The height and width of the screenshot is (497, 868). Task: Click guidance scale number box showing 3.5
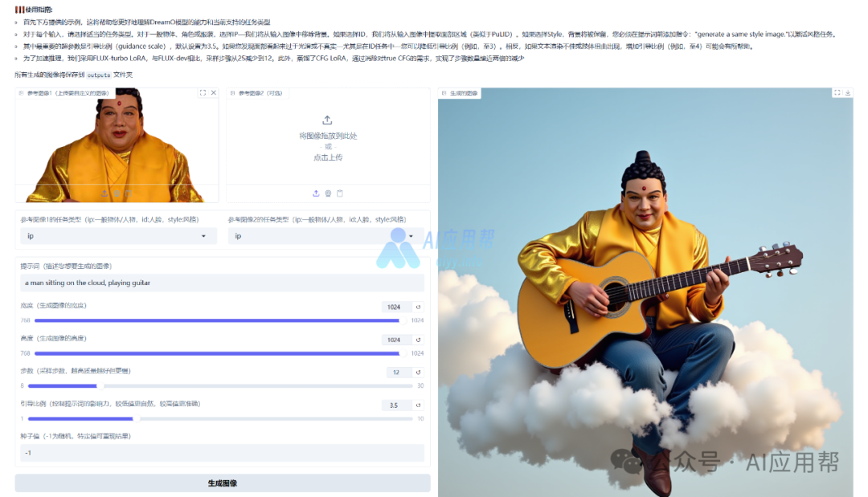point(396,405)
